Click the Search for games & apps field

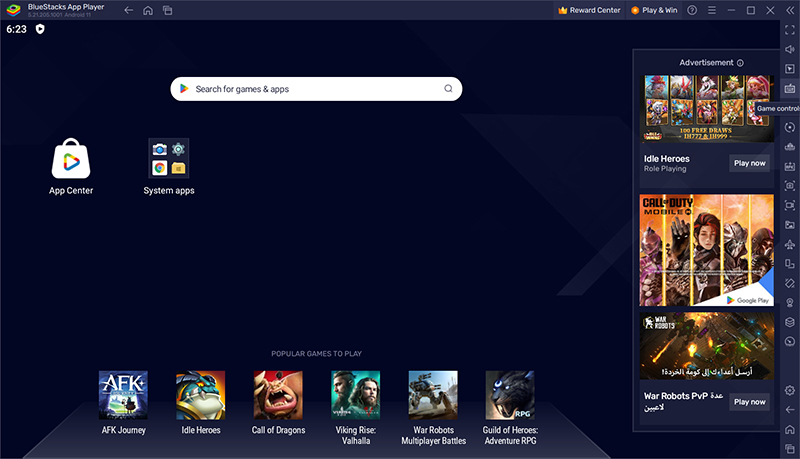[x=316, y=89]
